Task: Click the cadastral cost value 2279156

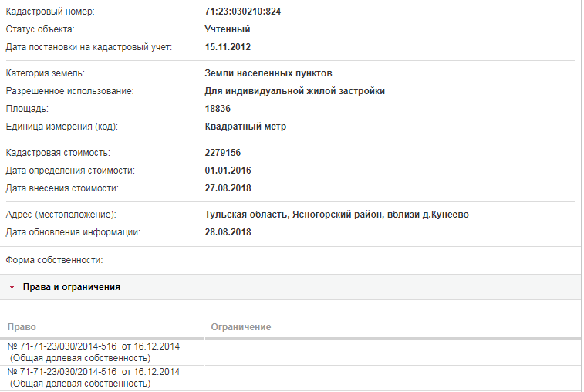Action: click(223, 153)
